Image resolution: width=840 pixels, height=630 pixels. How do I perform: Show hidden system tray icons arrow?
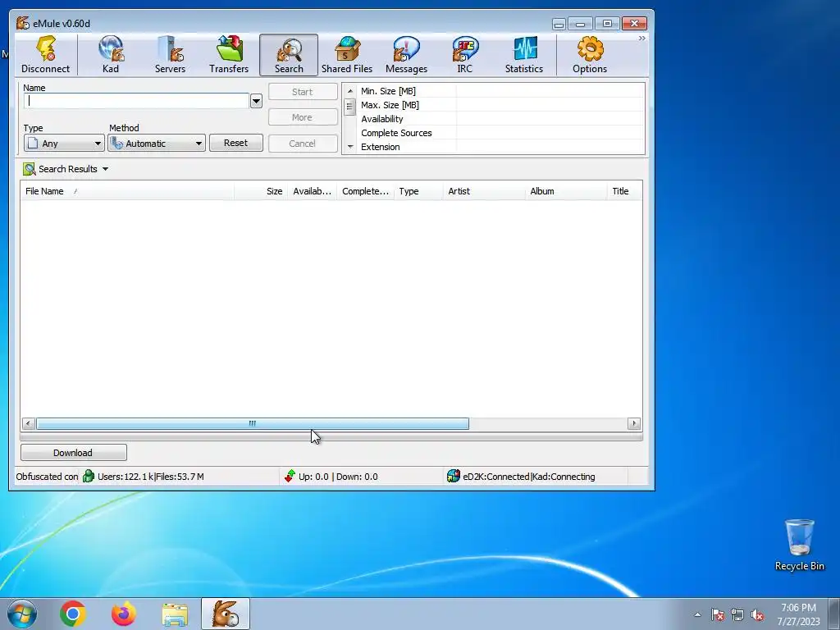click(x=697, y=615)
